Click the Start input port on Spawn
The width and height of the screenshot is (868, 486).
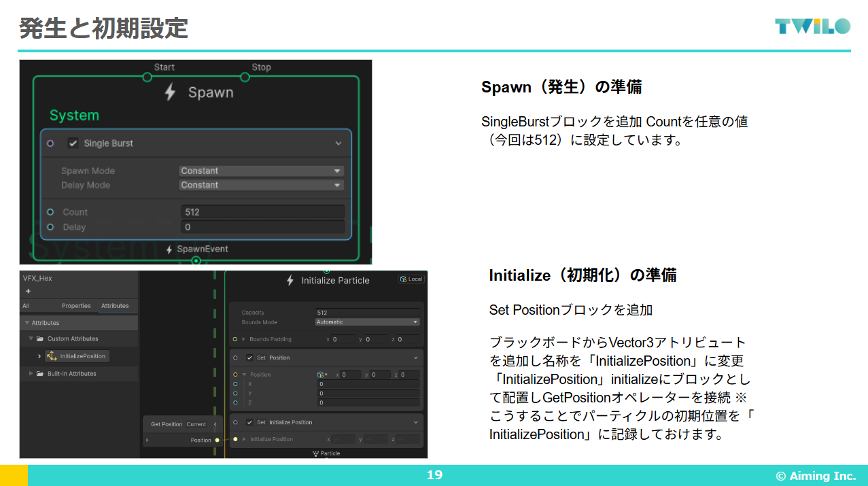pos(147,77)
